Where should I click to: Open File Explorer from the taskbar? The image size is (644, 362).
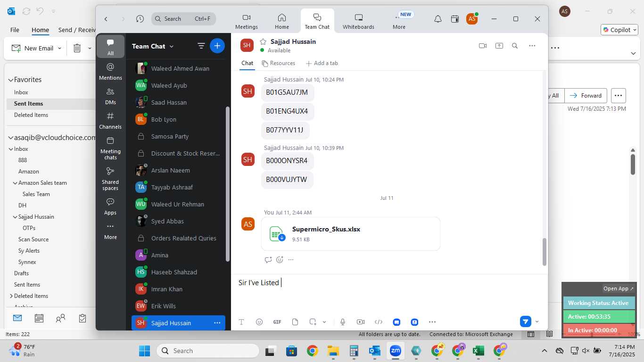tap(333, 351)
